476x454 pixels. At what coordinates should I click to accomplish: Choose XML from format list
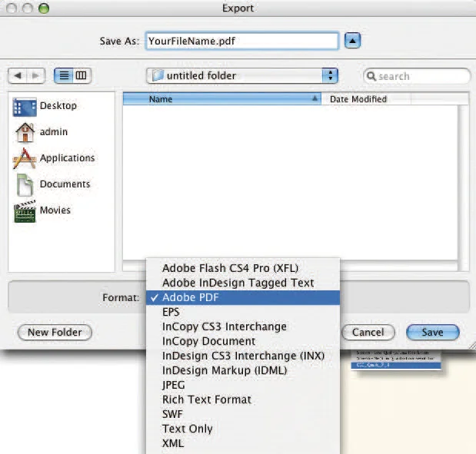243,443
